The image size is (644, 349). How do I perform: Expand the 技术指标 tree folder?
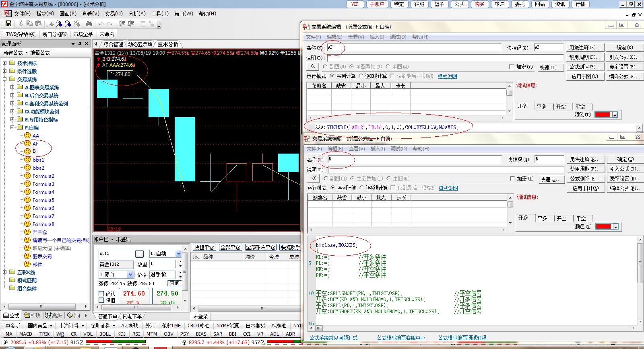[x=5, y=63]
